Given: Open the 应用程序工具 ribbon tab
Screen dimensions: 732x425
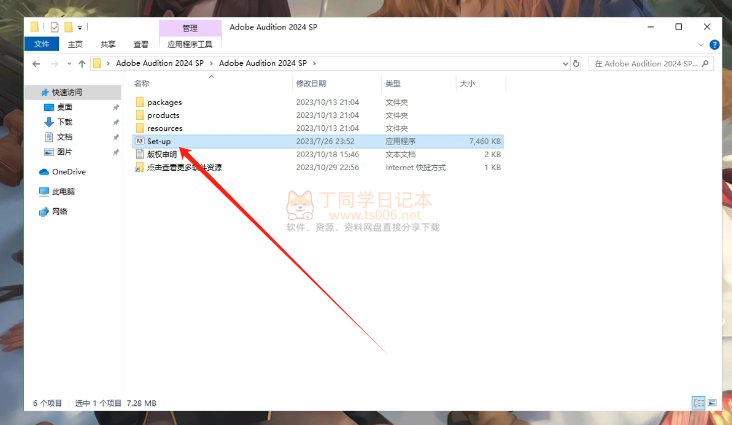Looking at the screenshot, I should click(x=190, y=44).
